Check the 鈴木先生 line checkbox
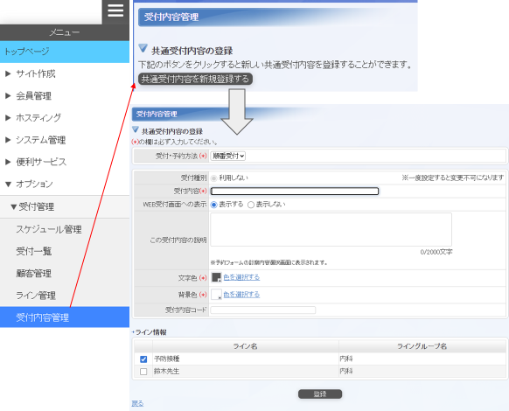509x411 pixels. (144, 371)
